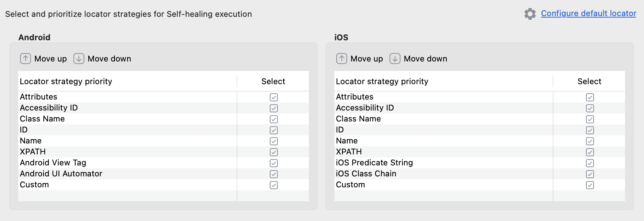Image resolution: width=644 pixels, height=221 pixels.
Task: Select the iOS Class Chain row
Action: pos(480,174)
